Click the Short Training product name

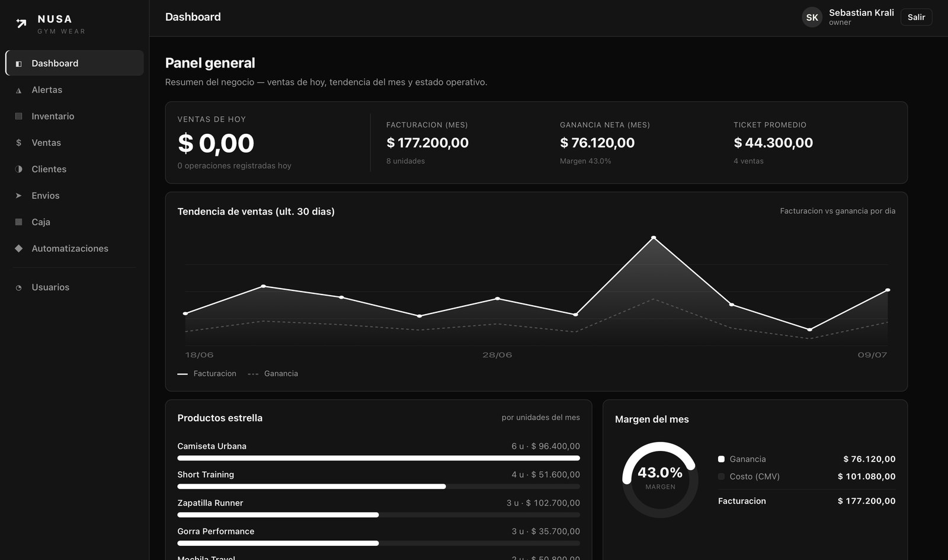click(x=206, y=475)
